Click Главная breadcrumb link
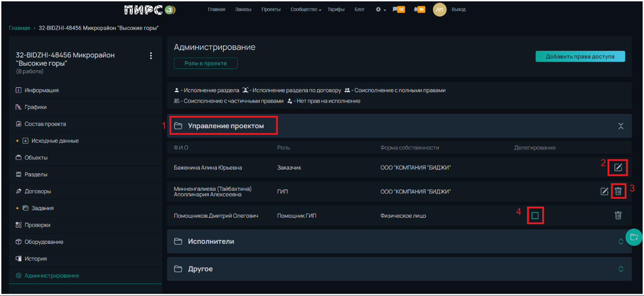The width and height of the screenshot is (644, 296). (x=19, y=28)
